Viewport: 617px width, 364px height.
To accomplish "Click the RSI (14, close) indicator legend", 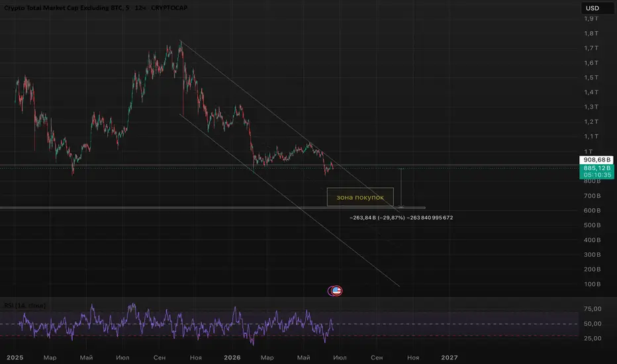I will [x=24, y=305].
